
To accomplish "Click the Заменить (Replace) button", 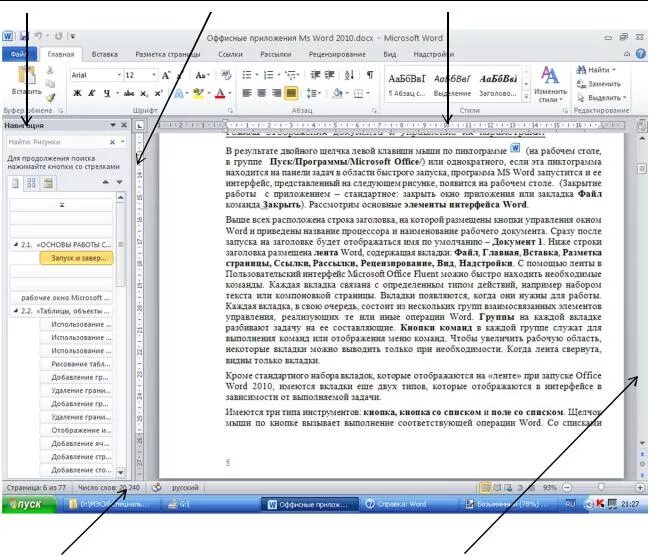I will click(x=599, y=84).
